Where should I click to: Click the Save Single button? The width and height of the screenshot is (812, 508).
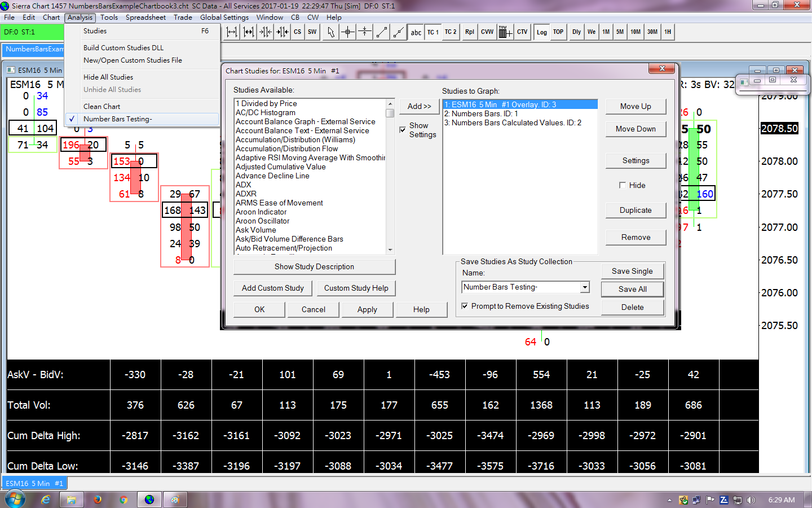pyautogui.click(x=632, y=271)
